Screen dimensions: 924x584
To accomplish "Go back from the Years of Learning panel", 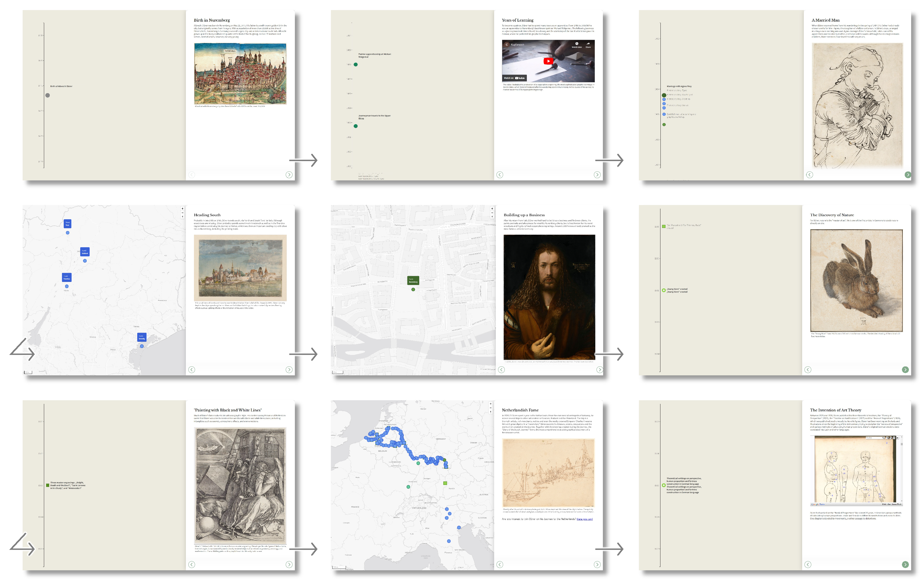I will point(500,175).
